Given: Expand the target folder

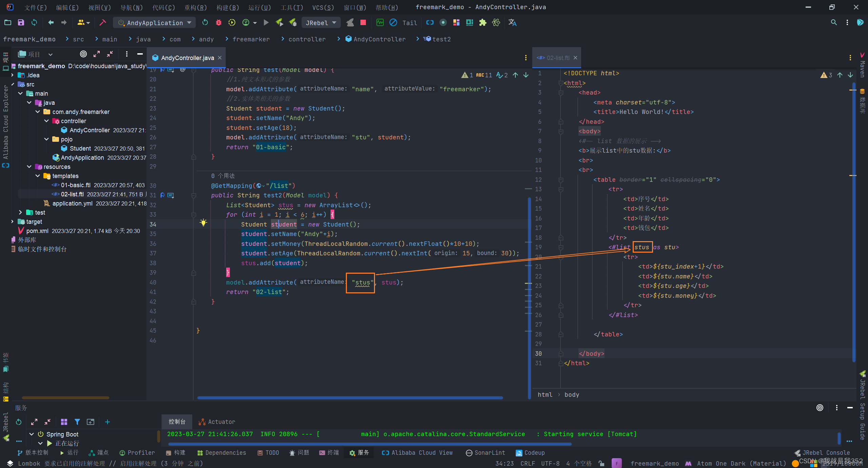Looking at the screenshot, I should coord(12,222).
